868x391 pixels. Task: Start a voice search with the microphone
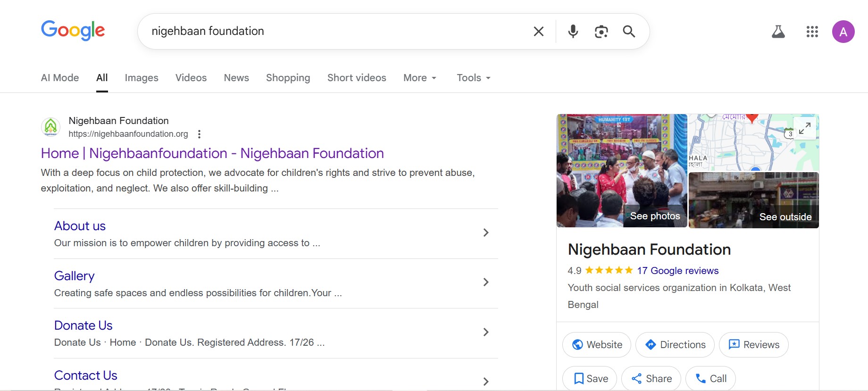click(x=573, y=32)
